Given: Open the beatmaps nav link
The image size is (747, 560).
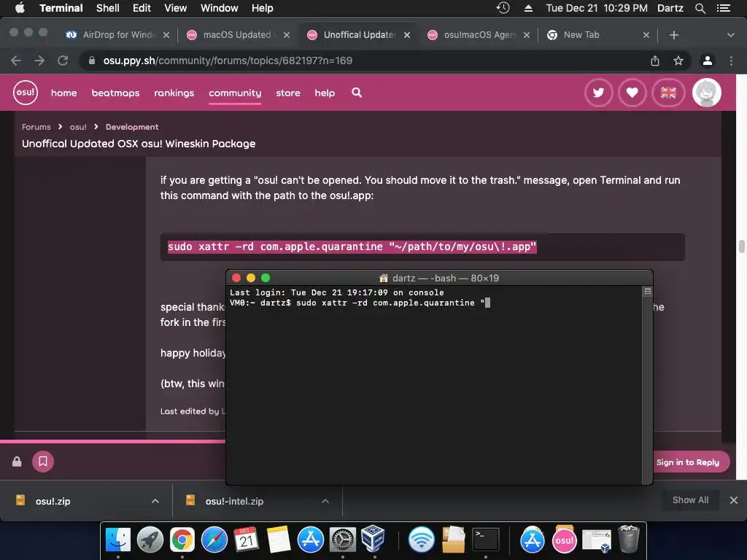Looking at the screenshot, I should (115, 93).
